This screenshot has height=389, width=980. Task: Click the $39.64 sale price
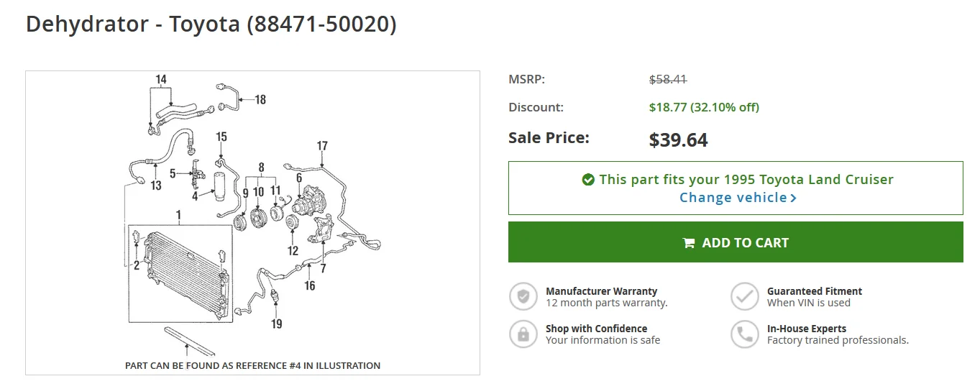coord(678,139)
